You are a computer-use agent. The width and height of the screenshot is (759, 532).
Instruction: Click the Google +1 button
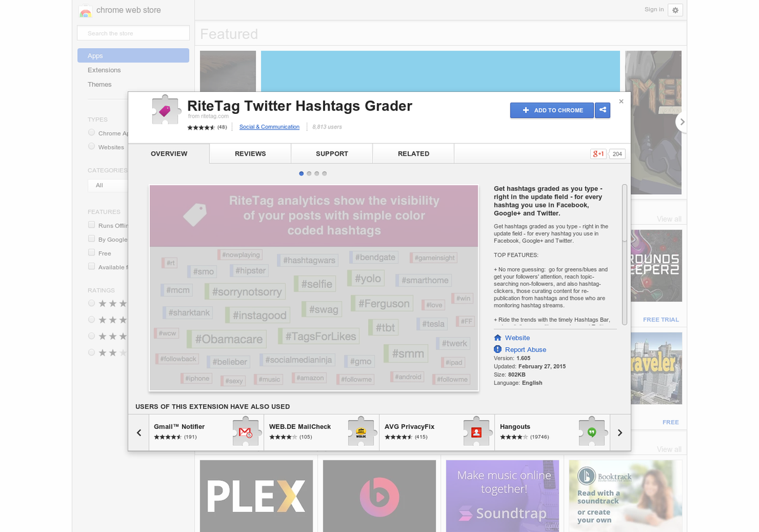(598, 154)
